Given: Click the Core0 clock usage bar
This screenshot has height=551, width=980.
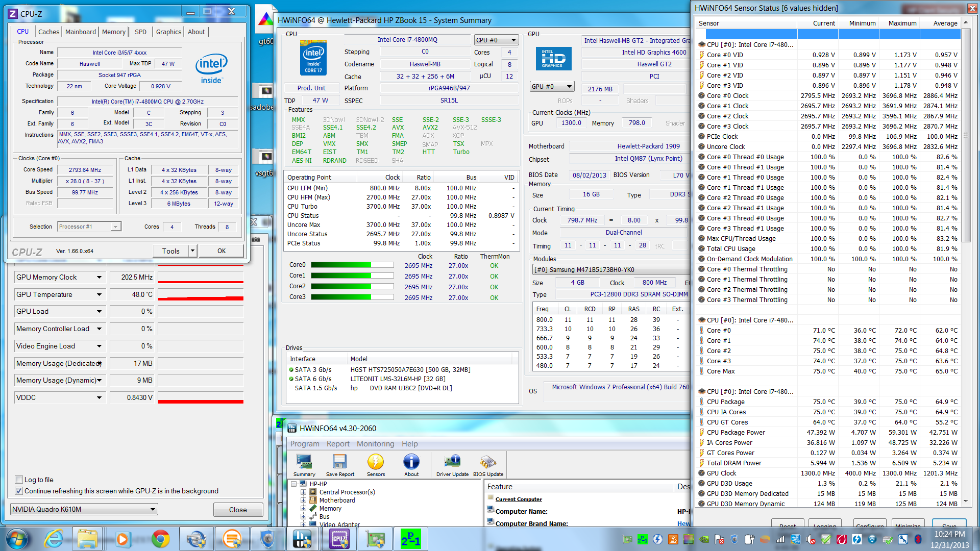Looking at the screenshot, I should pos(352,265).
